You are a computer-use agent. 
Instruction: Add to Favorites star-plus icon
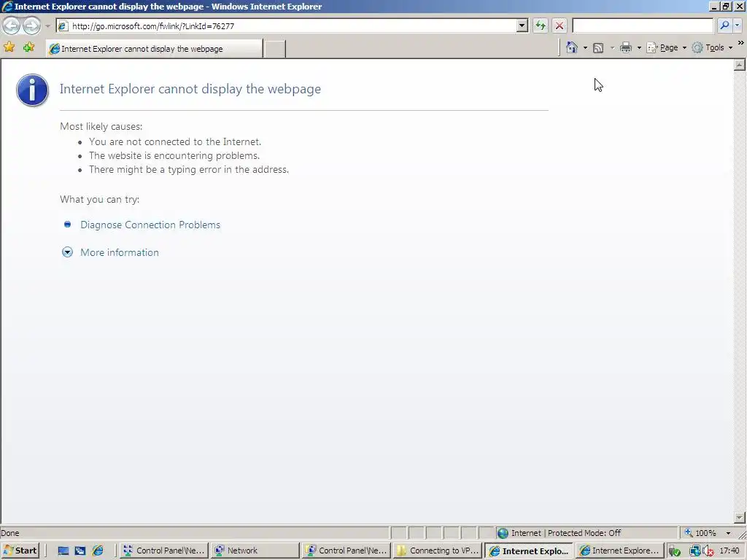[x=29, y=47]
